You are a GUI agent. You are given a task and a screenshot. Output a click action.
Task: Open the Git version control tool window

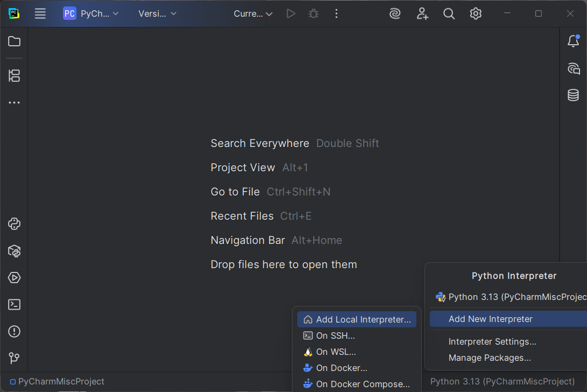click(x=15, y=358)
